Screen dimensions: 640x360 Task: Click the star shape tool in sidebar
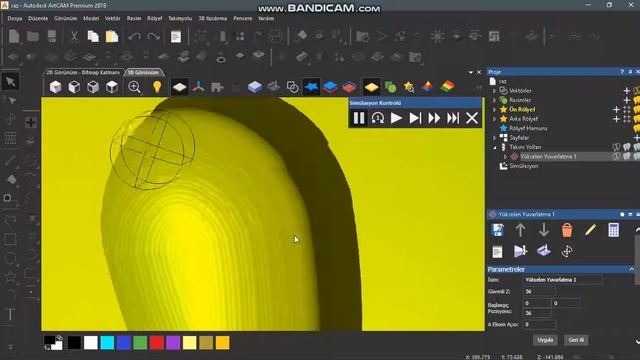click(x=10, y=277)
